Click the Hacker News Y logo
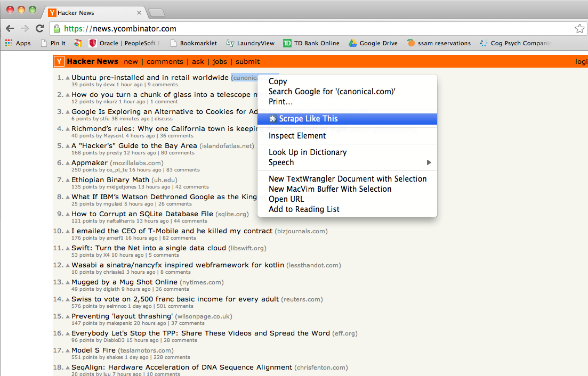 (59, 61)
